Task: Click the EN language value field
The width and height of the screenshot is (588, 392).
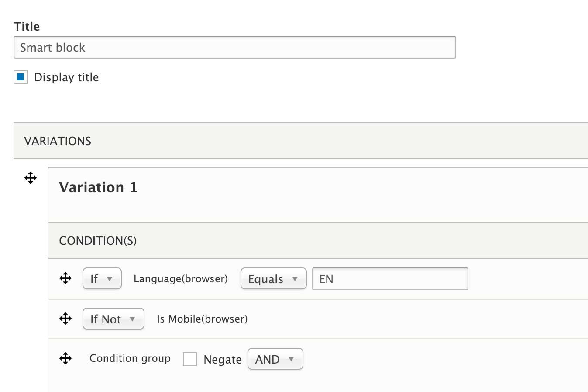Action: pos(390,279)
